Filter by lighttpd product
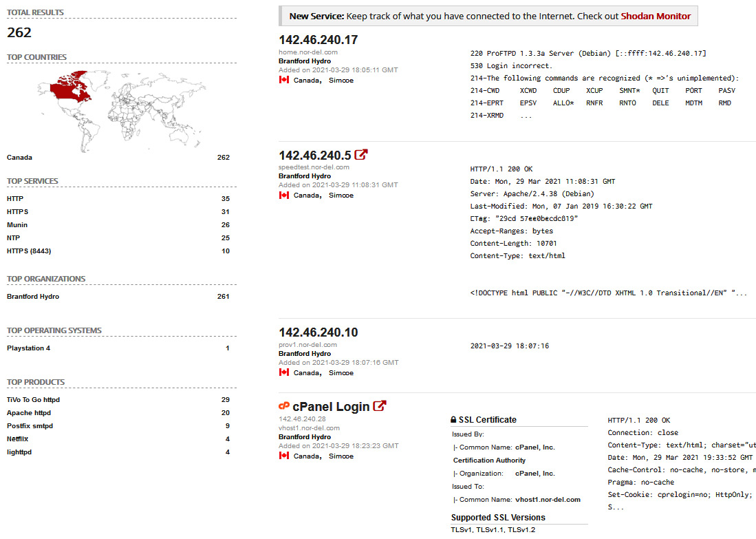Viewport: 756px width, 539px height. tap(19, 452)
